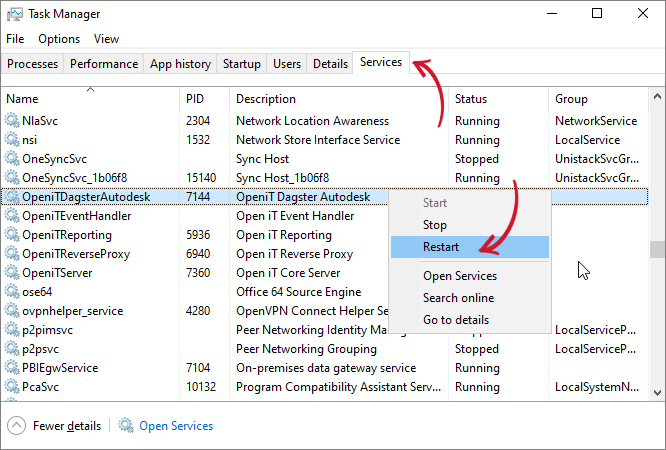Viewport: 666px width, 450px height.
Task: Click the gear icon next to OpeniTServer
Action: (x=12, y=273)
